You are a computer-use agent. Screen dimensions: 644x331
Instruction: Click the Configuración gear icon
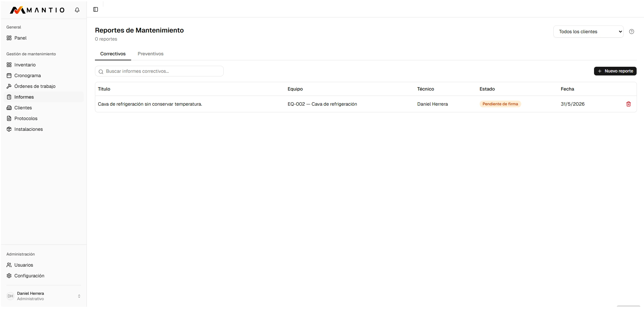(x=9, y=276)
